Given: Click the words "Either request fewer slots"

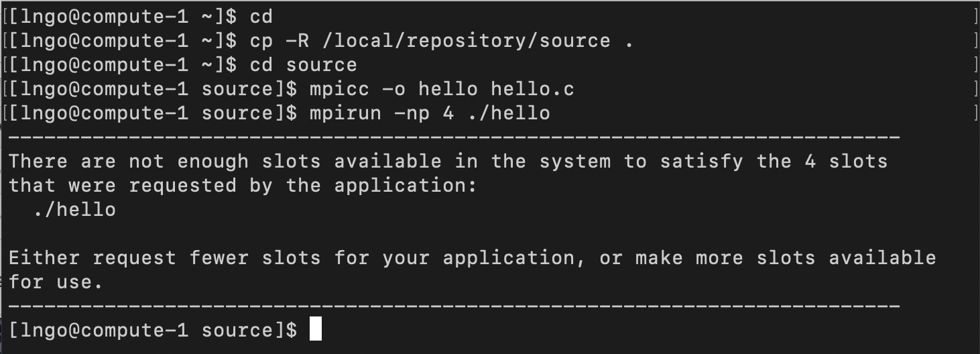Looking at the screenshot, I should pyautogui.click(x=164, y=258).
